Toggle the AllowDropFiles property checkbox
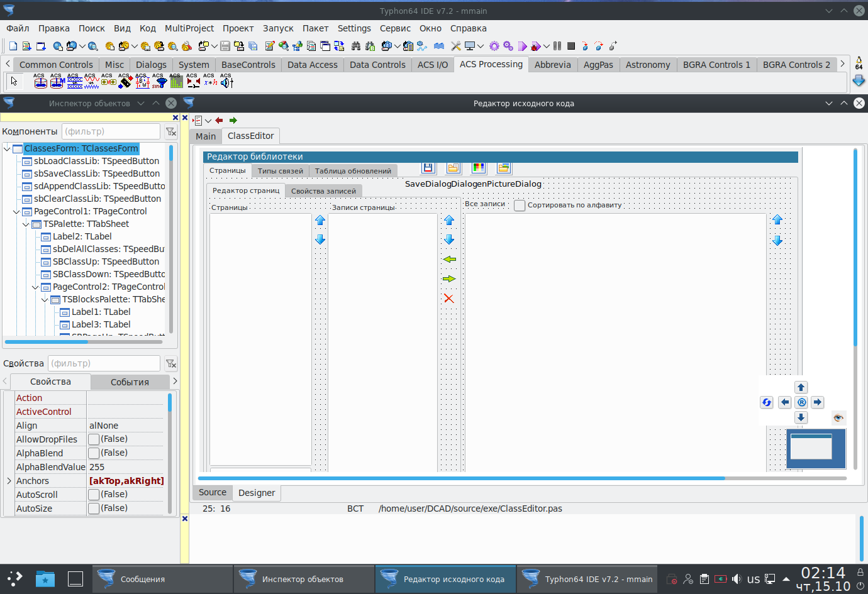The width and height of the screenshot is (868, 594). pyautogui.click(x=94, y=439)
